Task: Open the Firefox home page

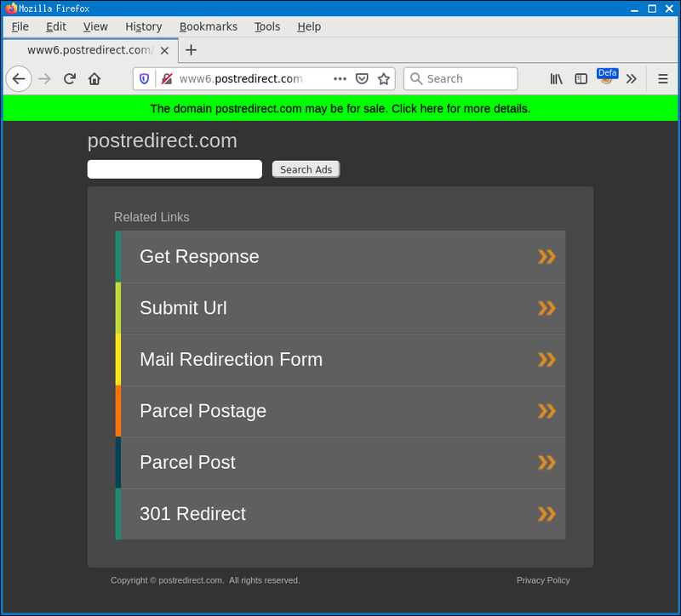Action: [94, 79]
